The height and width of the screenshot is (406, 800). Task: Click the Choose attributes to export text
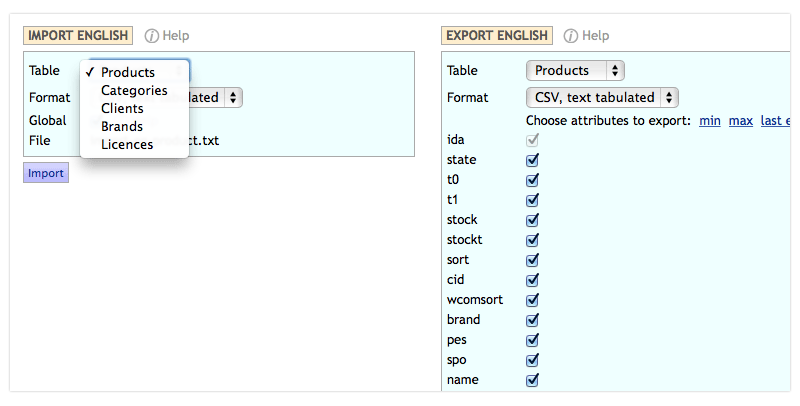click(608, 121)
